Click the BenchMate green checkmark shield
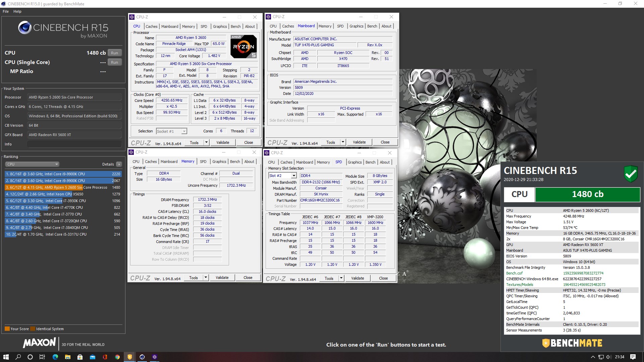Viewport: 644px width, 362px height. pos(631,174)
